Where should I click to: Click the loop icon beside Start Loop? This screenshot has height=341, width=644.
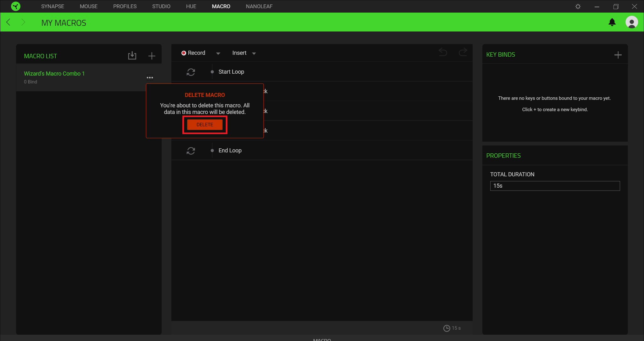191,72
